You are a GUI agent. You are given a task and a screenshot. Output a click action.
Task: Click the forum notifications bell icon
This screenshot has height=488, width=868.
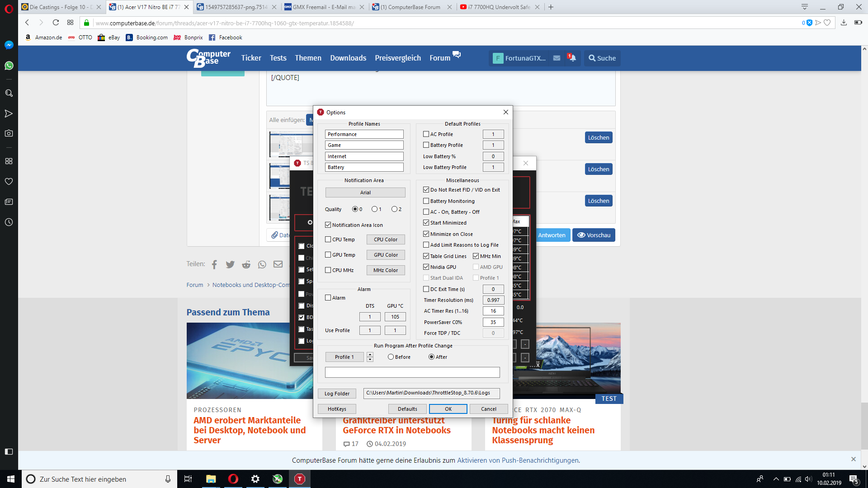(572, 58)
